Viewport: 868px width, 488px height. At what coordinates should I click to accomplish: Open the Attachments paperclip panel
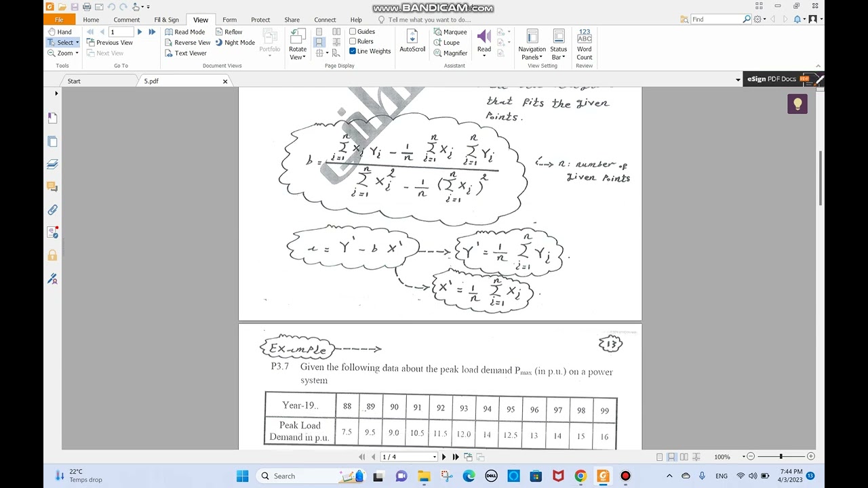click(53, 210)
